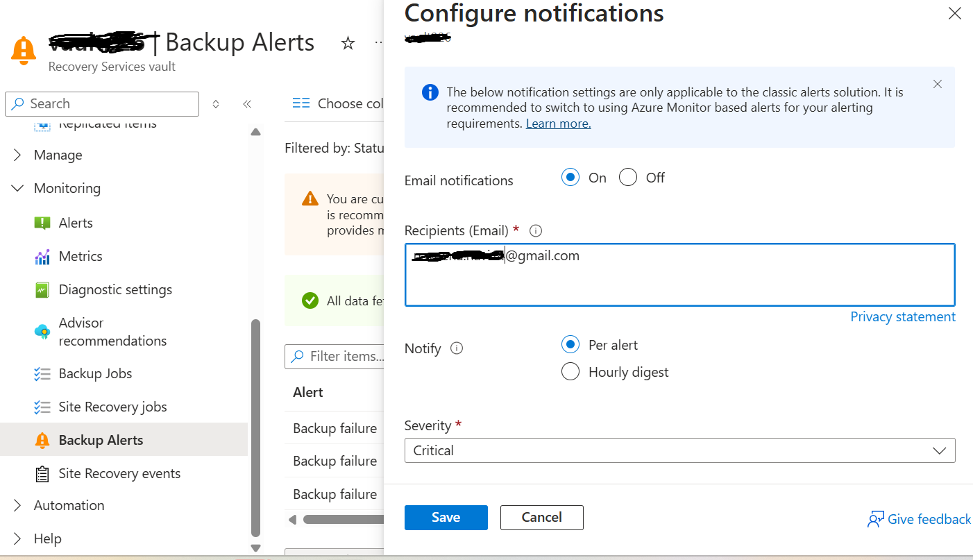This screenshot has width=973, height=560.
Task: Select Hourly digest notify option
Action: click(x=570, y=372)
